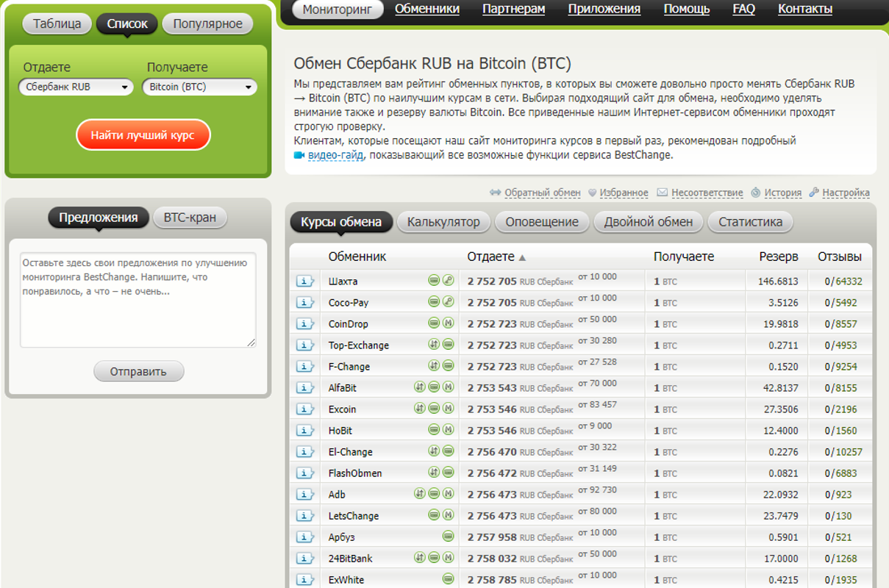Sort by the Резерв column header
Viewport: 889px width, 588px height.
[779, 257]
